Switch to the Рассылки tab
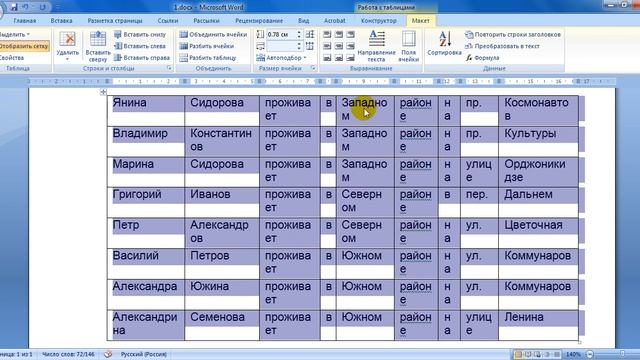The height and width of the screenshot is (360, 640). [207, 20]
